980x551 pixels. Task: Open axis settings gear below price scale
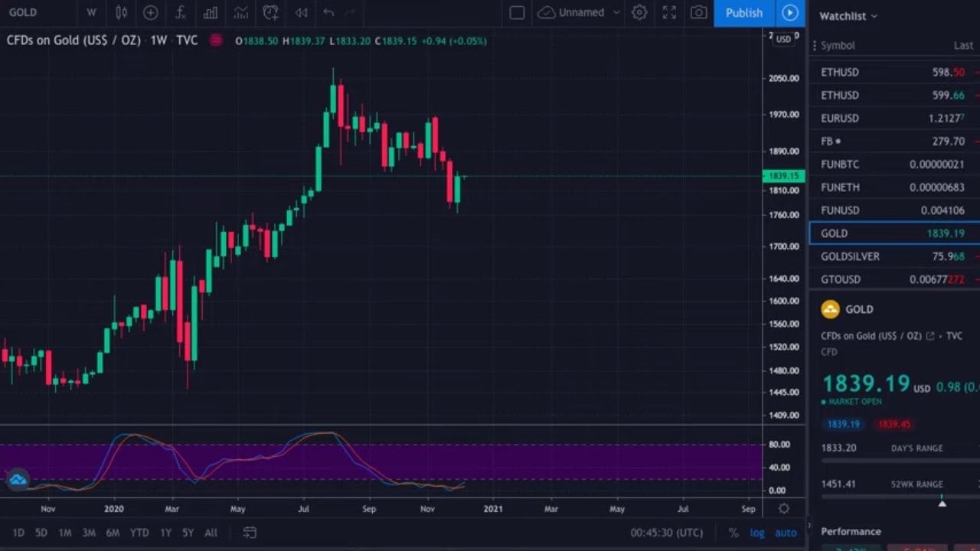[784, 509]
